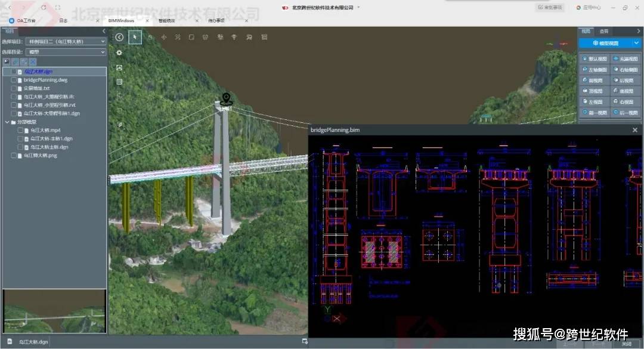The height and width of the screenshot is (349, 644).
Task: Select the bridgePlanning.dwg file row
Action: coord(55,80)
